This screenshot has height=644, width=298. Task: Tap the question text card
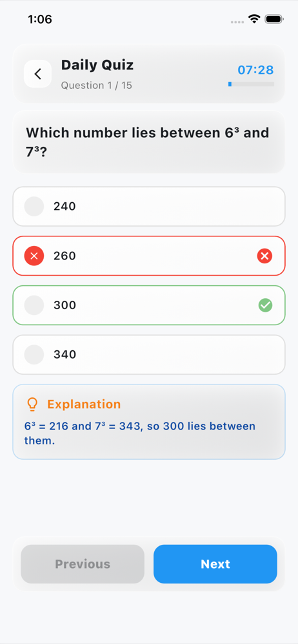click(x=149, y=142)
